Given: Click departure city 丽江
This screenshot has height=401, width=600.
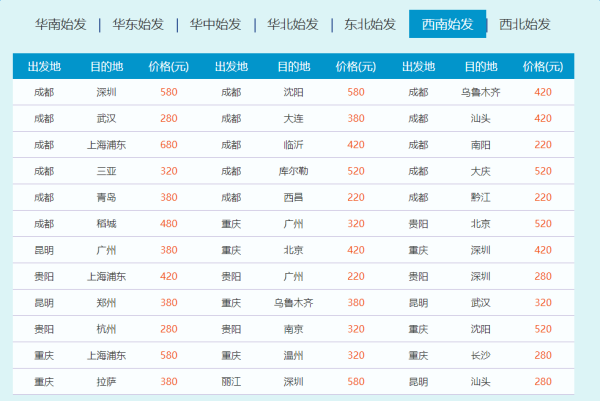Looking at the screenshot, I should pos(231,382).
